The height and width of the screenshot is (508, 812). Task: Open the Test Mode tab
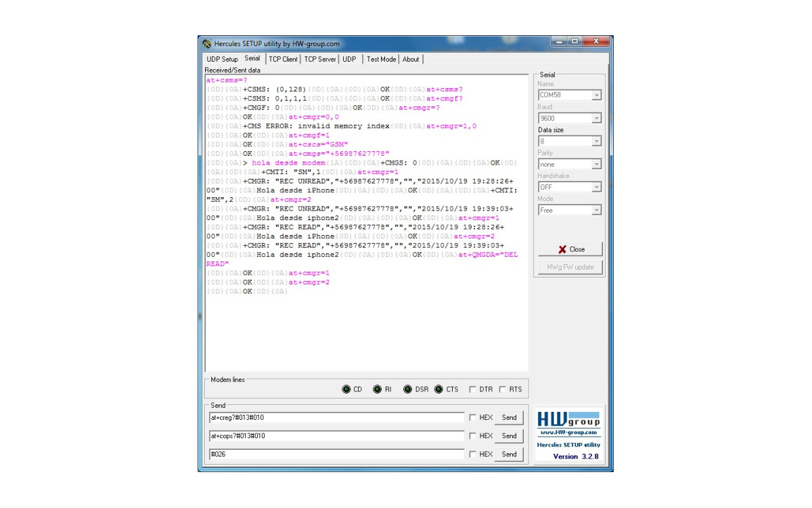coord(382,59)
